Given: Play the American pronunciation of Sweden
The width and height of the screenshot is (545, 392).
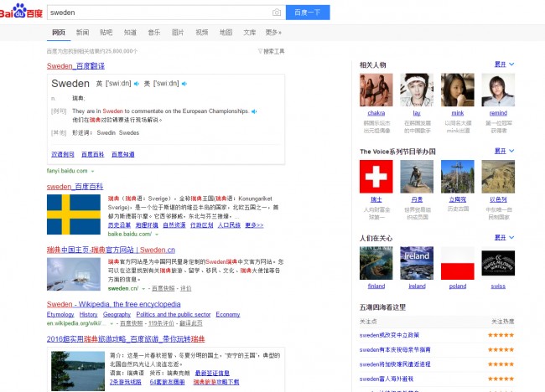Looking at the screenshot, I should (x=184, y=84).
